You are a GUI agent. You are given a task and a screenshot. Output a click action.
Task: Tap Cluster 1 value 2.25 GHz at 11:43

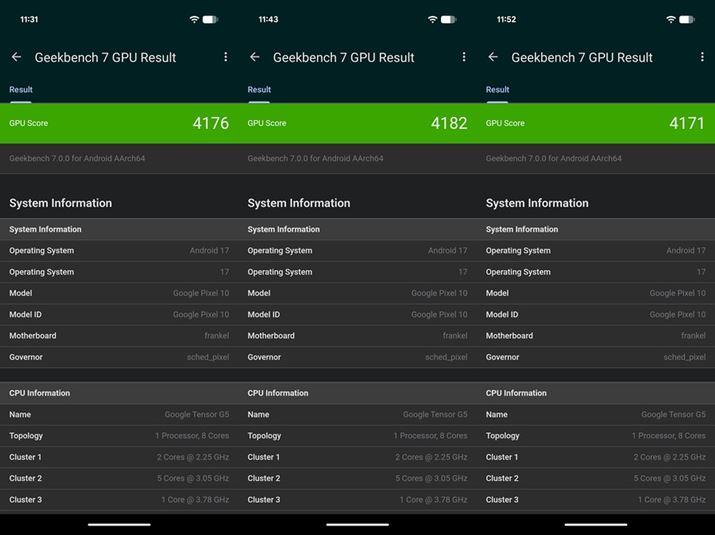coord(431,457)
